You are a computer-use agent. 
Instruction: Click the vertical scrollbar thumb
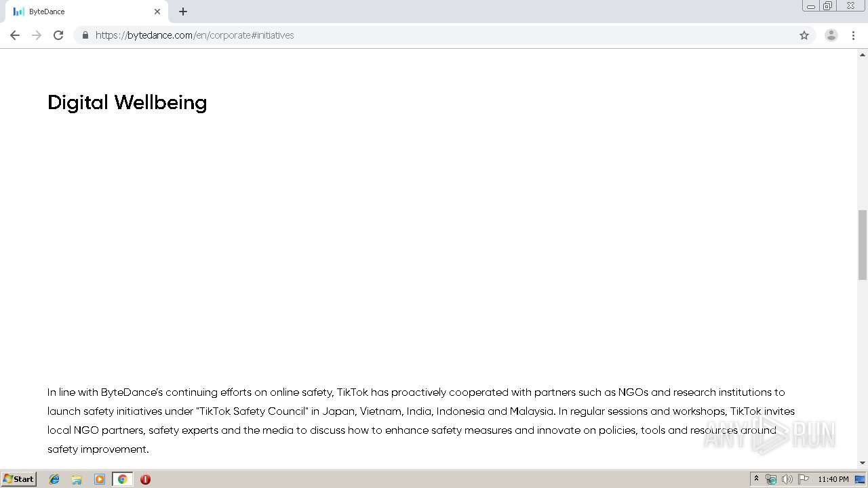coord(863,245)
